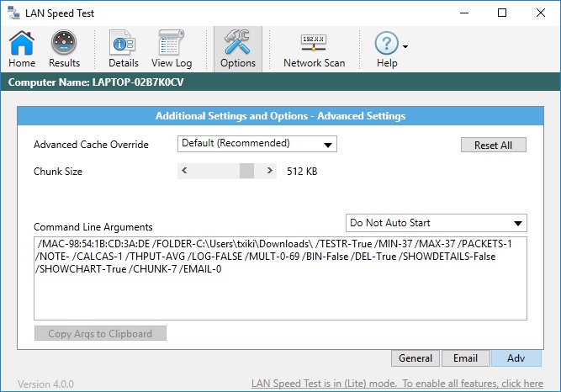Maximize the LAN Speed Test window
561x392 pixels.
coord(502,13)
